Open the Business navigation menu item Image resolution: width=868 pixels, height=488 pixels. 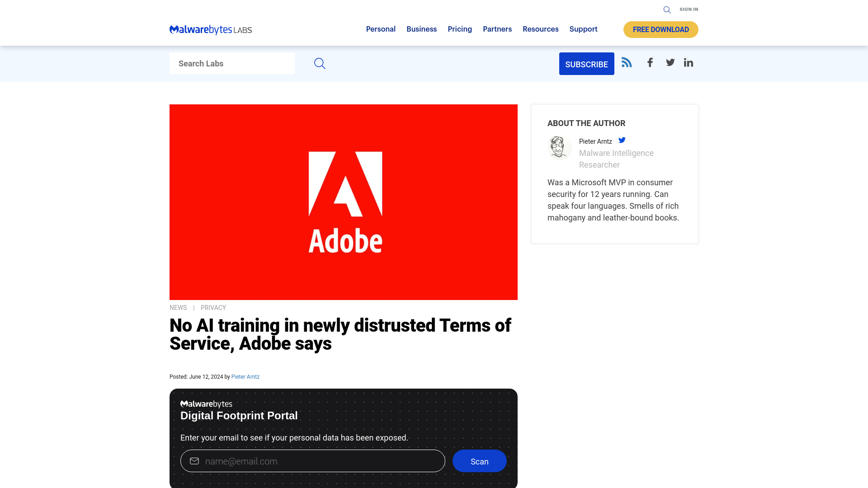[421, 28]
